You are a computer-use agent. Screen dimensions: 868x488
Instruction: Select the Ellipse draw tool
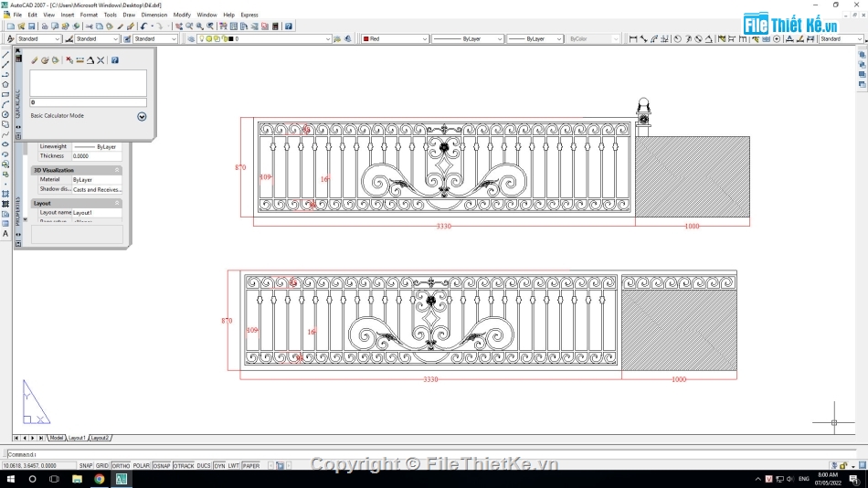point(5,144)
